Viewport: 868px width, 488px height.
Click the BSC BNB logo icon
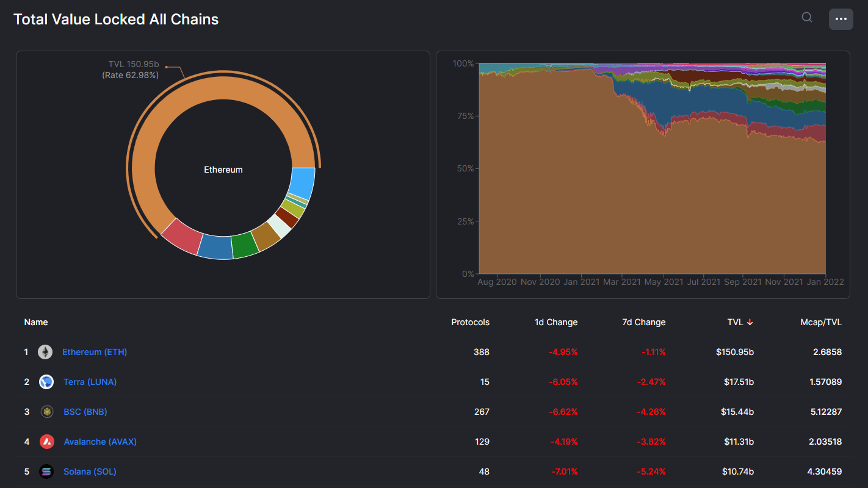coord(47,412)
